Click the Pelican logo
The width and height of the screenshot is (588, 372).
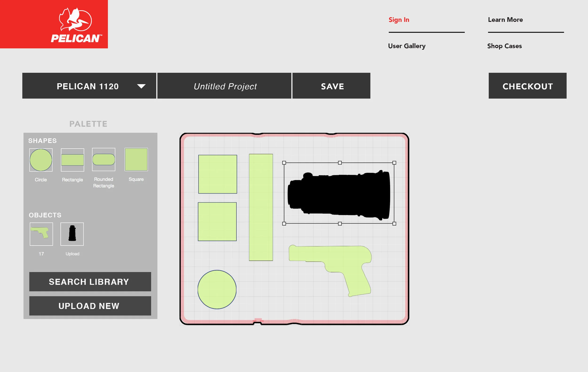(x=54, y=24)
